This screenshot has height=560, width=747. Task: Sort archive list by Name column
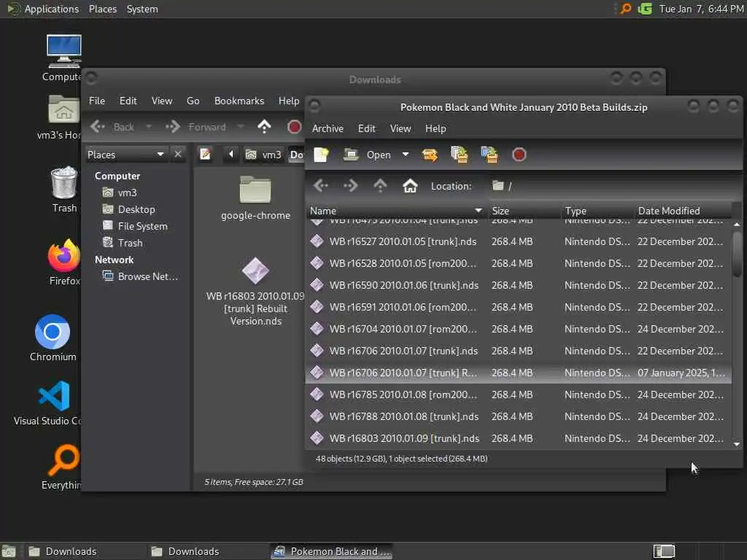[x=396, y=211]
